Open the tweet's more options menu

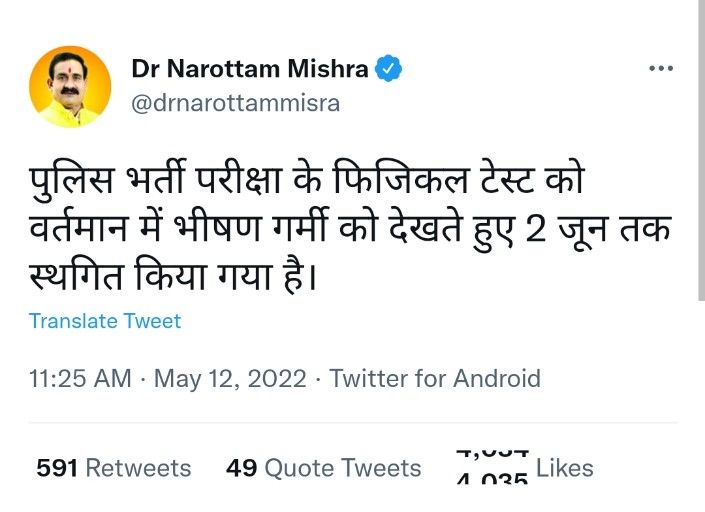661,69
